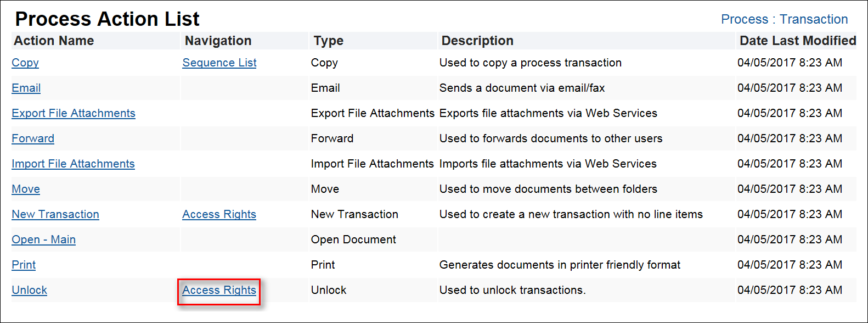This screenshot has width=868, height=323.
Task: Open the Open - Main action
Action: (44, 240)
